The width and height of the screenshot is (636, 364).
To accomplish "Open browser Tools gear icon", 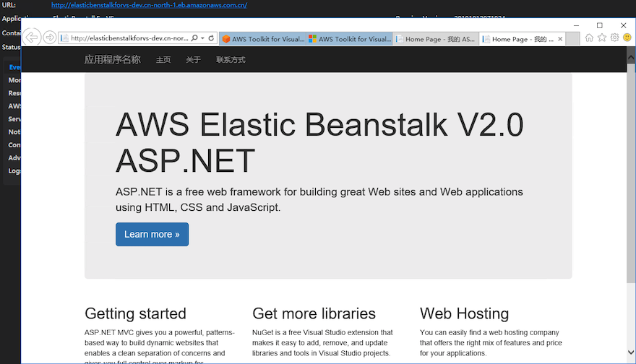I will point(615,38).
